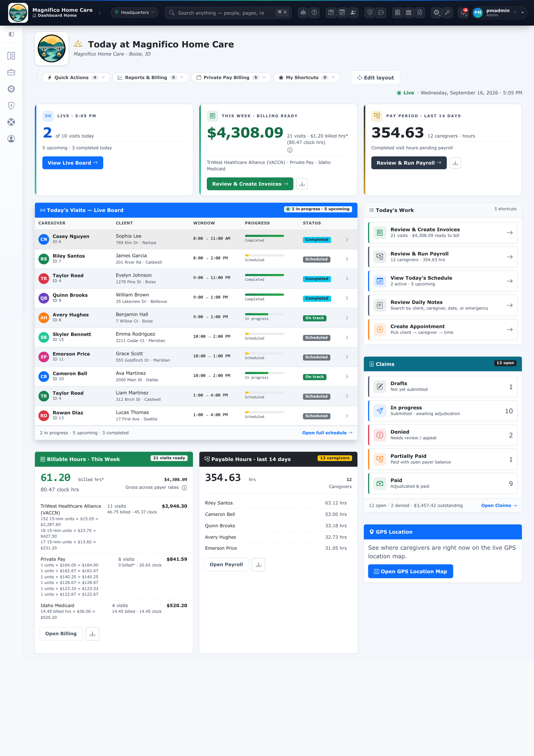Click Cameron Bell visit progress bar
The height and width of the screenshot is (756, 534).
point(264,373)
